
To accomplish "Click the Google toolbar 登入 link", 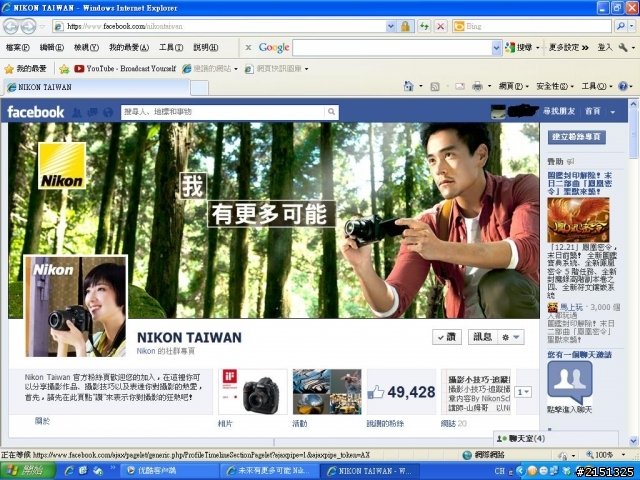I will (x=605, y=48).
